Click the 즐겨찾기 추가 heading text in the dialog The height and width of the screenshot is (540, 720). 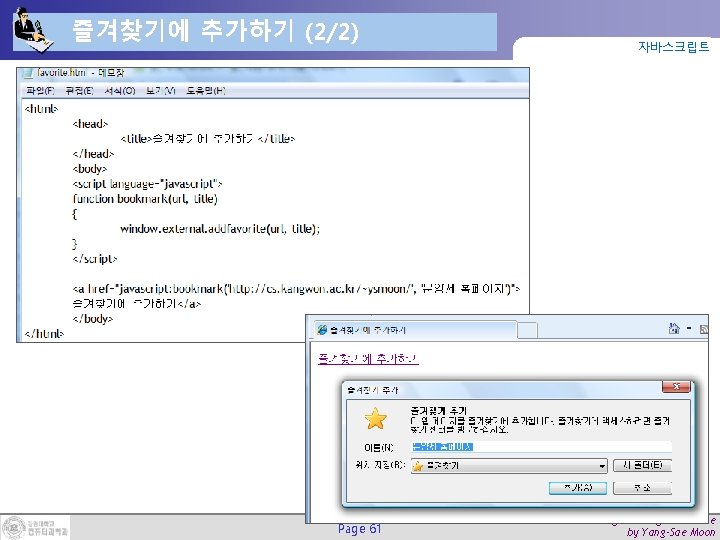point(439,410)
